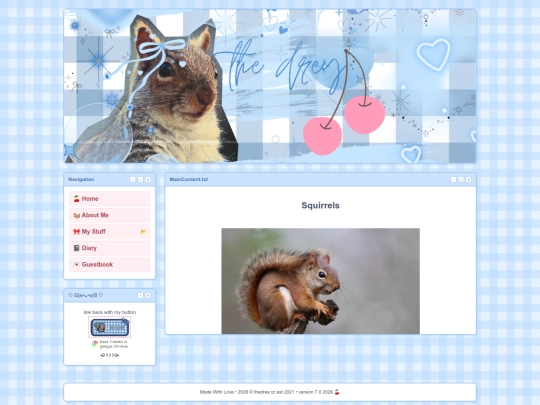Close the hearts-titled sidebar widget
This screenshot has width=540, height=405.
coord(148,295)
